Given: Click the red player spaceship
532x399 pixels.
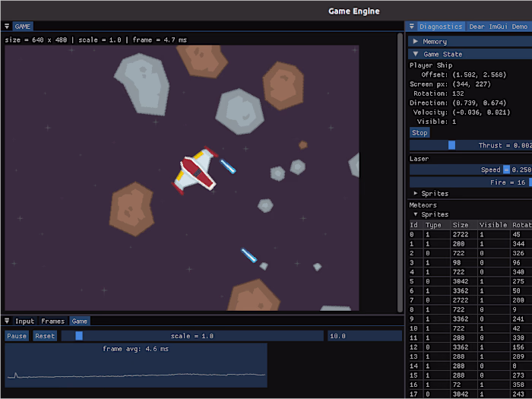Looking at the screenshot, I should [x=195, y=170].
